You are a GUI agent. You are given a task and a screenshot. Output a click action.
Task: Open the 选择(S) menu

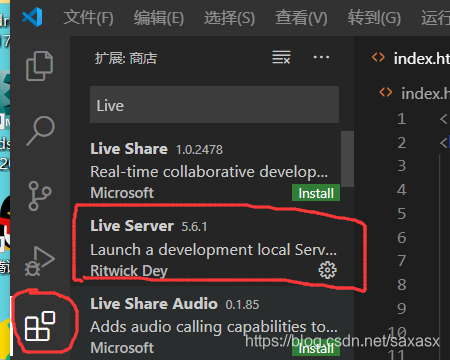click(x=229, y=18)
